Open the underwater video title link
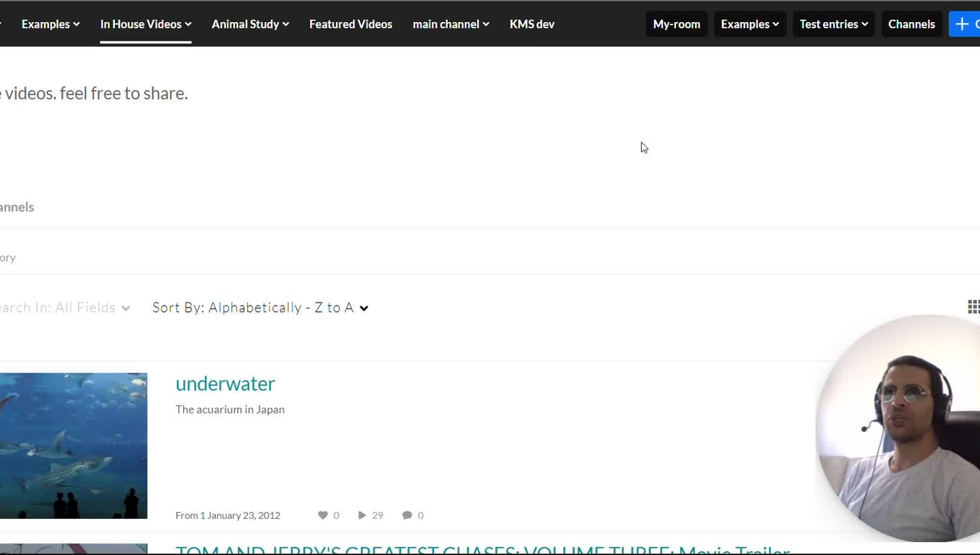 pyautogui.click(x=225, y=384)
